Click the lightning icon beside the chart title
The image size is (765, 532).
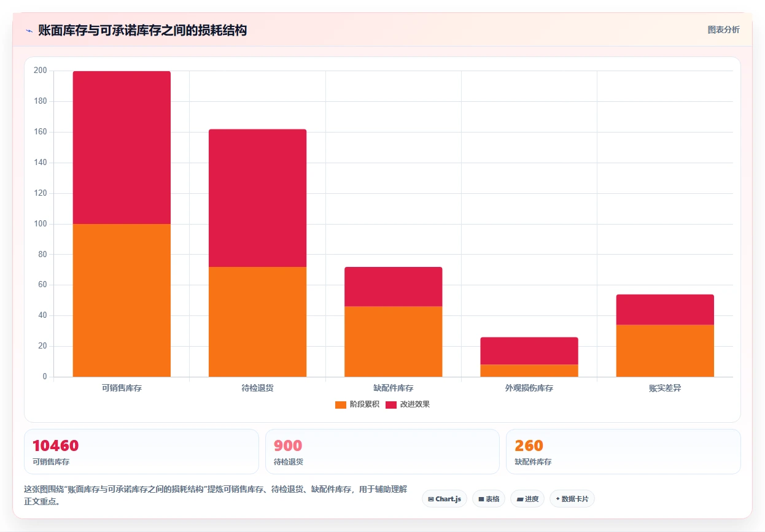click(x=29, y=31)
